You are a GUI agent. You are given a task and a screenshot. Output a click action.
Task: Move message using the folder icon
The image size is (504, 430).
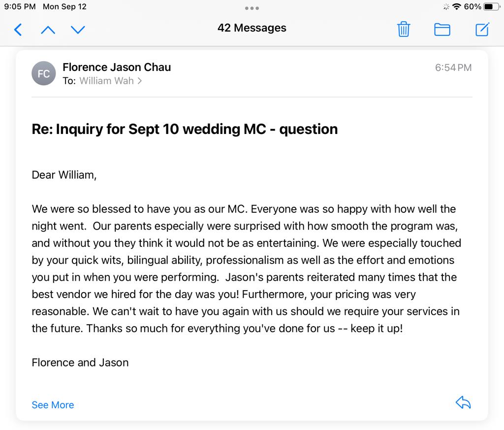pos(442,30)
